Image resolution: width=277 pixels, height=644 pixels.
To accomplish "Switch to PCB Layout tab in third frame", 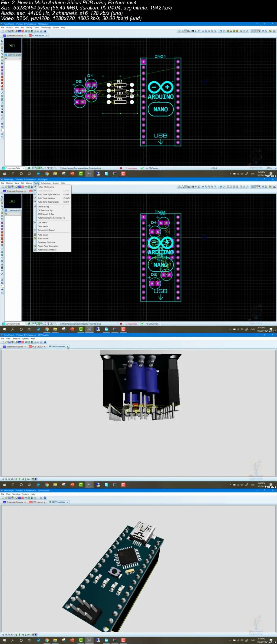I will click(37, 346).
